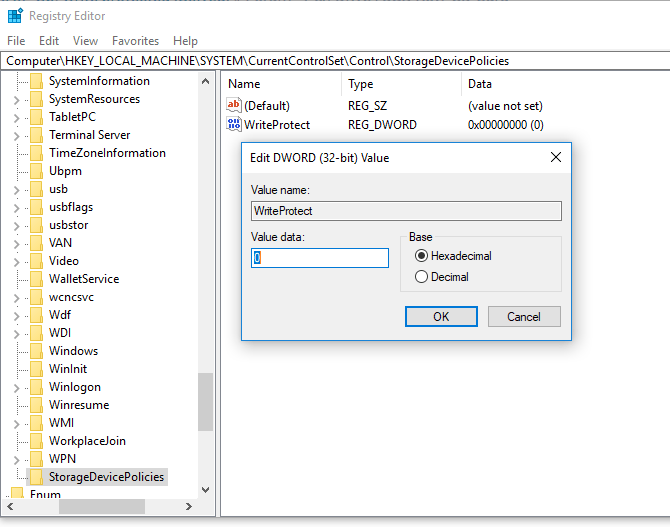
Task: Expand the SystemResources key
Action: 16,100
